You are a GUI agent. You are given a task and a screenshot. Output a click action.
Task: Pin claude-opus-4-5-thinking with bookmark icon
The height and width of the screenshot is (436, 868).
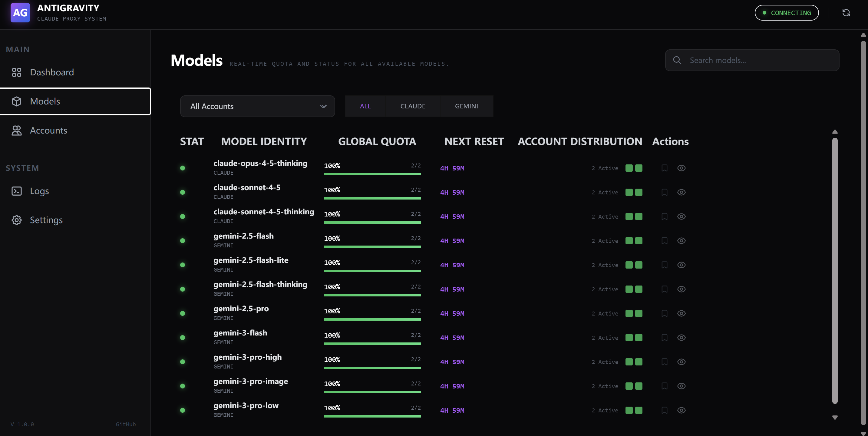[x=664, y=168]
